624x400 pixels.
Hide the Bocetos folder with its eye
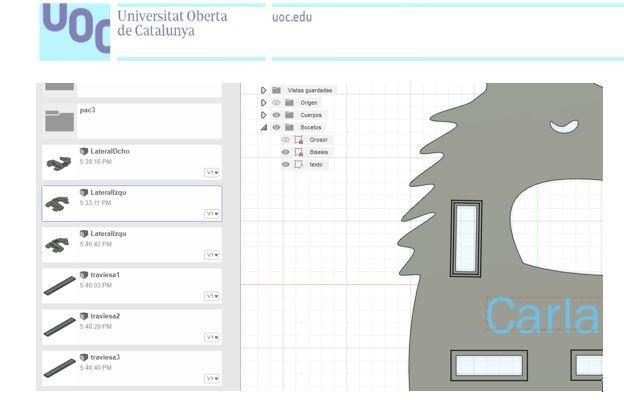tap(276, 127)
